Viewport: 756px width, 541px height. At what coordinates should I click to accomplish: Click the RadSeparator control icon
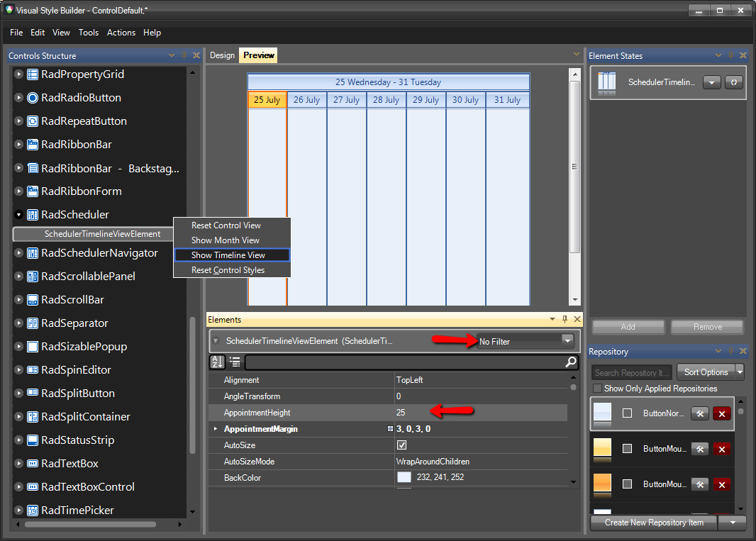33,323
